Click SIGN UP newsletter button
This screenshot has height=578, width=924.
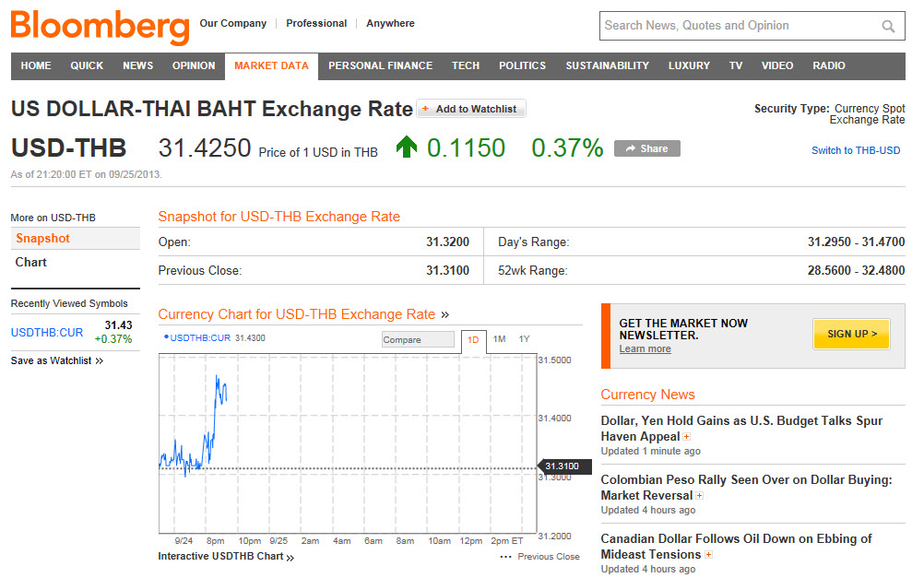tap(851, 334)
